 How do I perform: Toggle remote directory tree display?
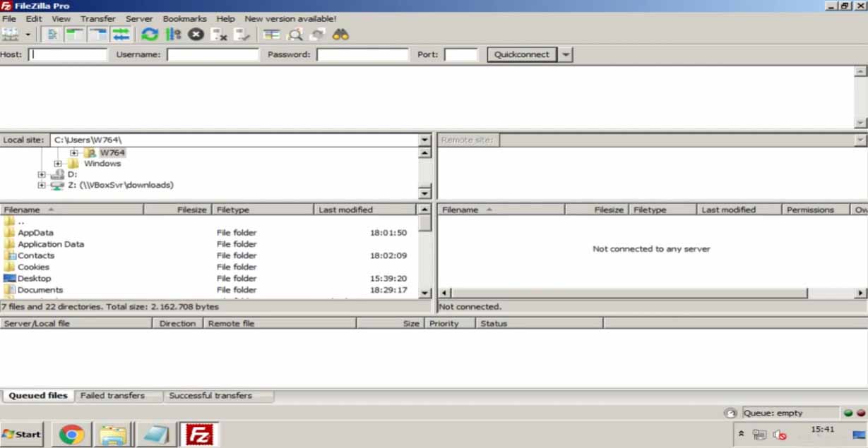[97, 34]
